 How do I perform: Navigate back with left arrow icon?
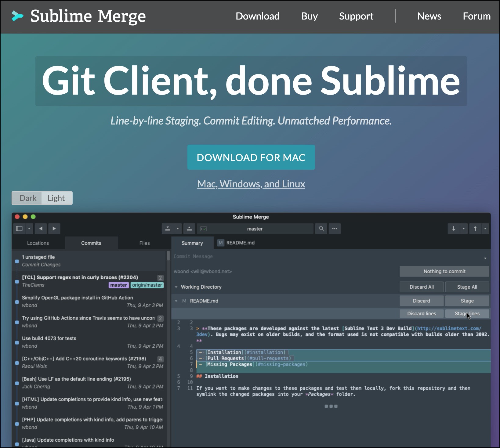pos(41,229)
